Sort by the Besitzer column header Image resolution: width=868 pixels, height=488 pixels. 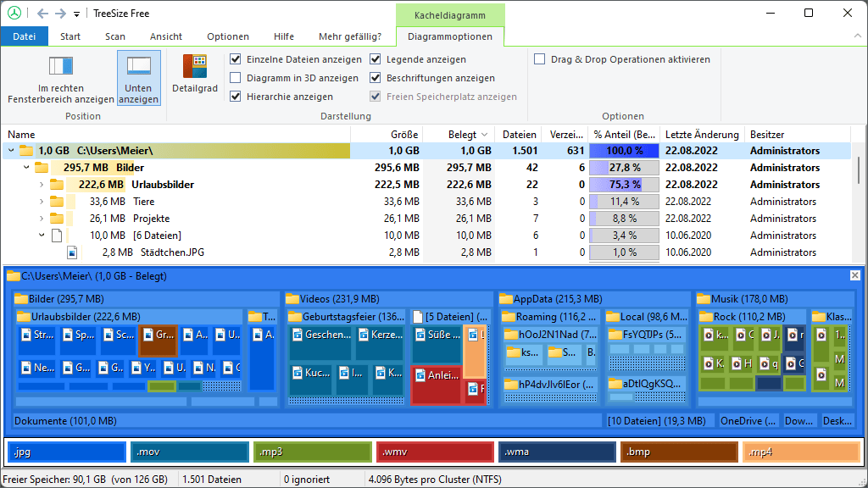pos(797,135)
